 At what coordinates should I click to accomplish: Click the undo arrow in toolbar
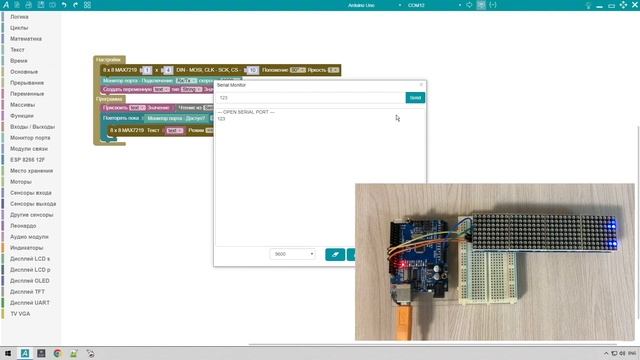[x=64, y=5]
